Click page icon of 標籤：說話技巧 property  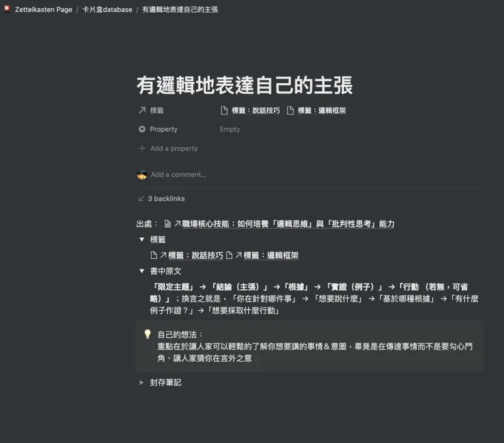(224, 110)
